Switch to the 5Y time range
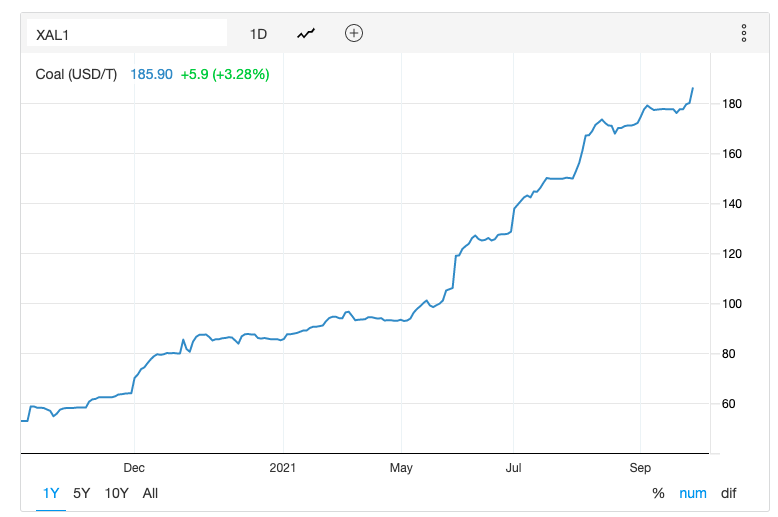The height and width of the screenshot is (517, 778). 81,493
